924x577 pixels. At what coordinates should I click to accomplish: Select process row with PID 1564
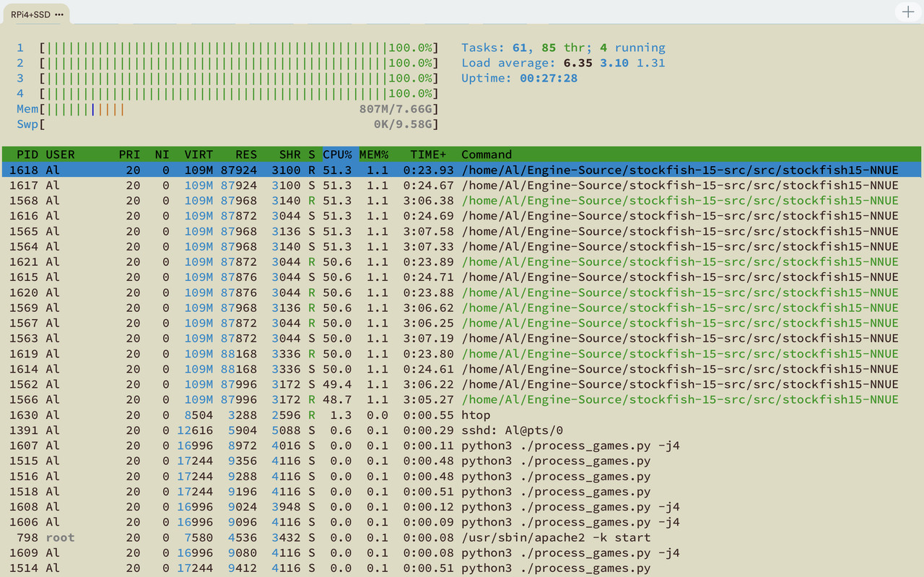(462, 246)
